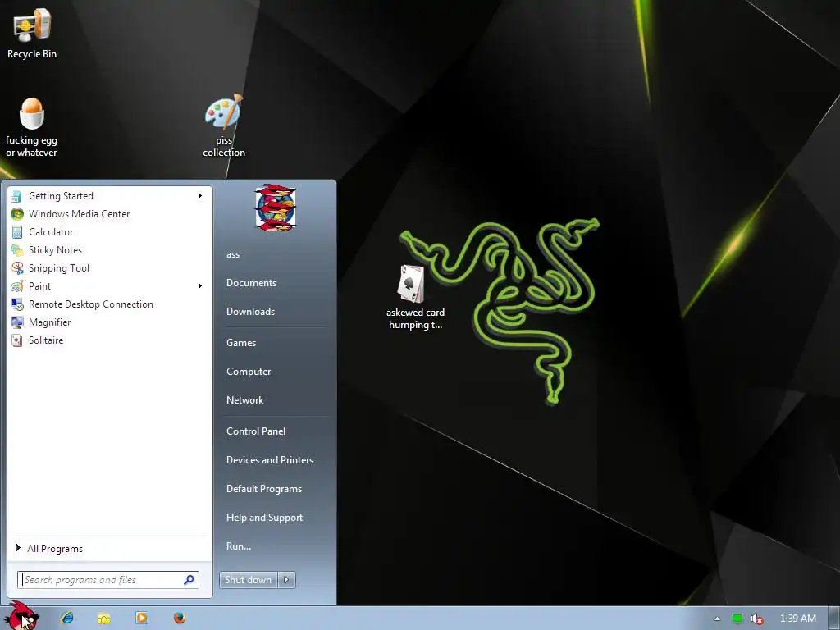Viewport: 840px width, 630px height.
Task: Open Network from Start menu
Action: 244,400
